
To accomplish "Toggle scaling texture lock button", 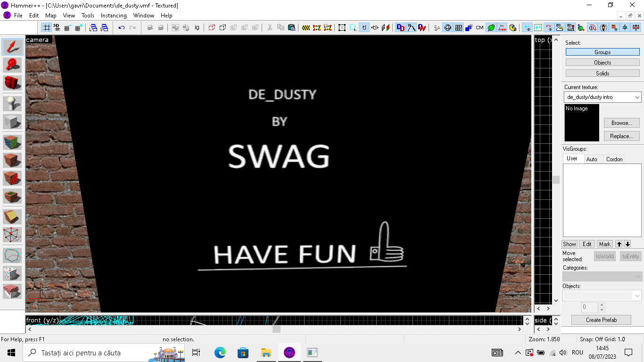I will pos(375,28).
